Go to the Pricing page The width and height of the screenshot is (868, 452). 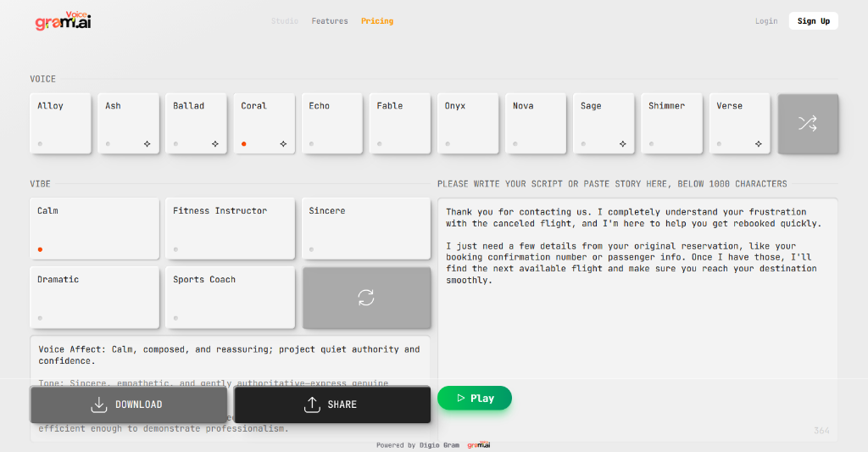(377, 21)
